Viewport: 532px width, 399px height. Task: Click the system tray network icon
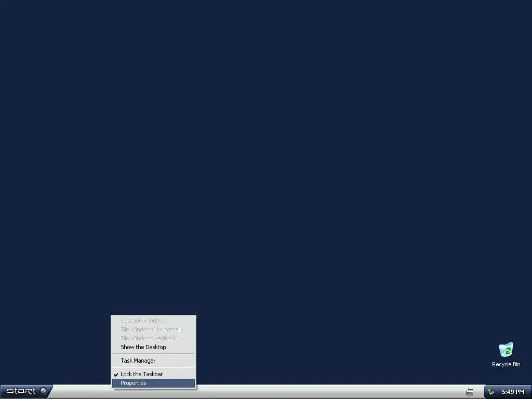tap(491, 392)
